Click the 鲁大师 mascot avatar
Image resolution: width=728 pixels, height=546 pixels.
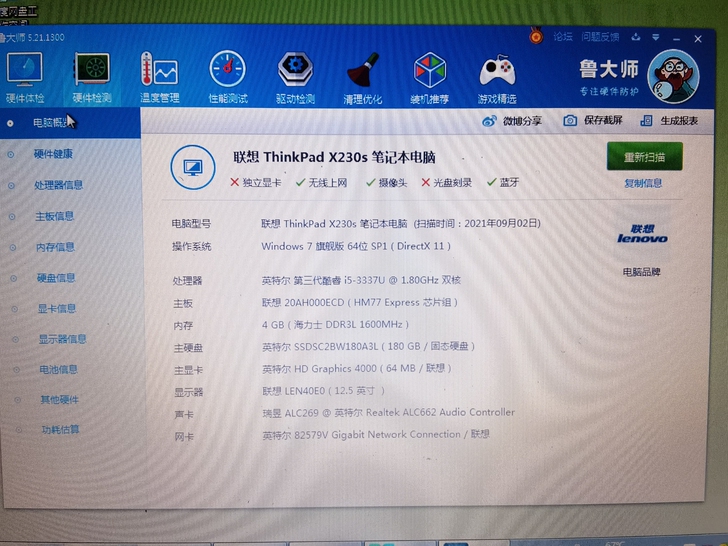(x=673, y=76)
